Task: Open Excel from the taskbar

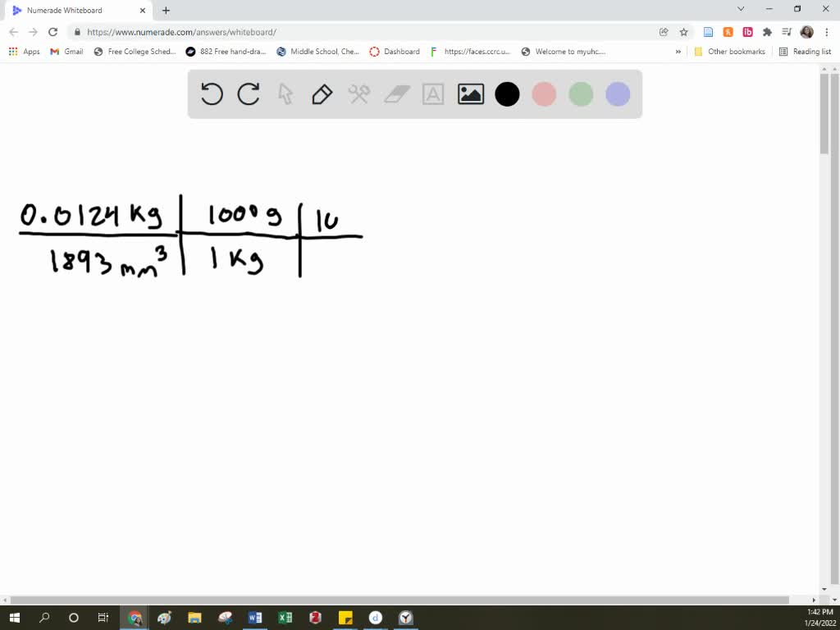Action: pyautogui.click(x=285, y=618)
